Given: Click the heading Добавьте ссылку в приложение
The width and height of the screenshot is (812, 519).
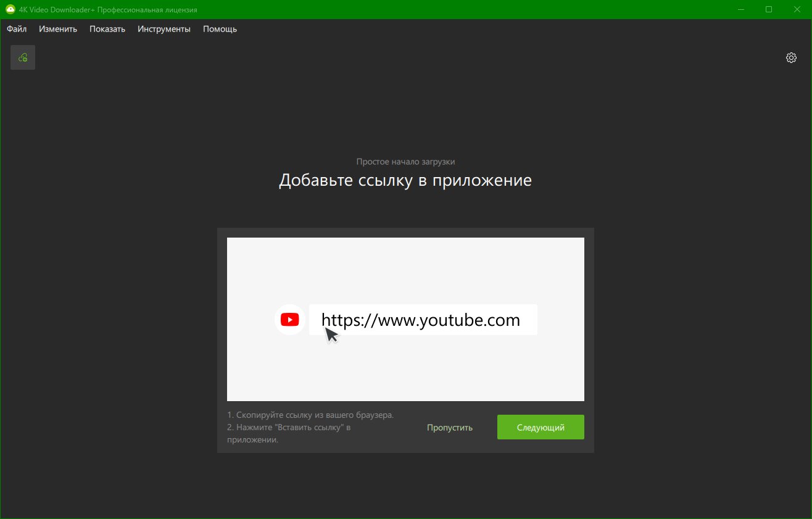Looking at the screenshot, I should 405,180.
